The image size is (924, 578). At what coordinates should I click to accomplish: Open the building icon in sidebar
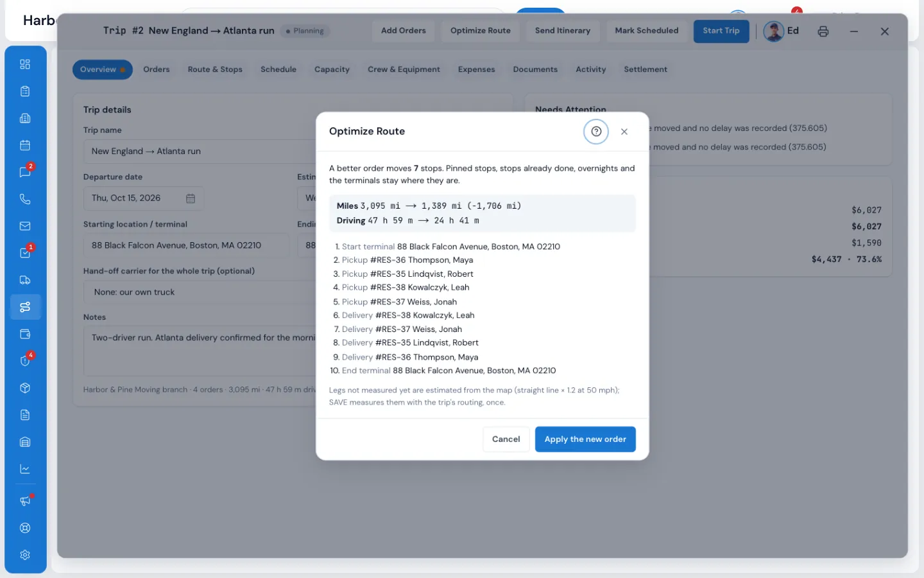(x=25, y=118)
